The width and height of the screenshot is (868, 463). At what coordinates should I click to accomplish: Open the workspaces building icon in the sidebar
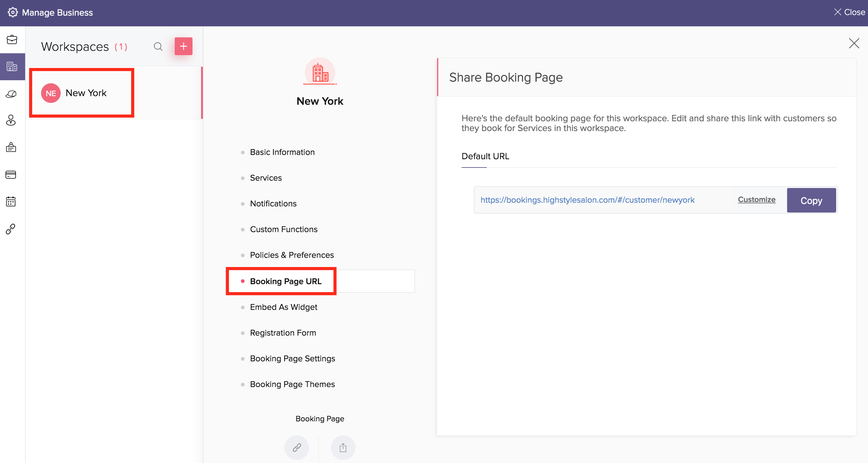[12, 66]
